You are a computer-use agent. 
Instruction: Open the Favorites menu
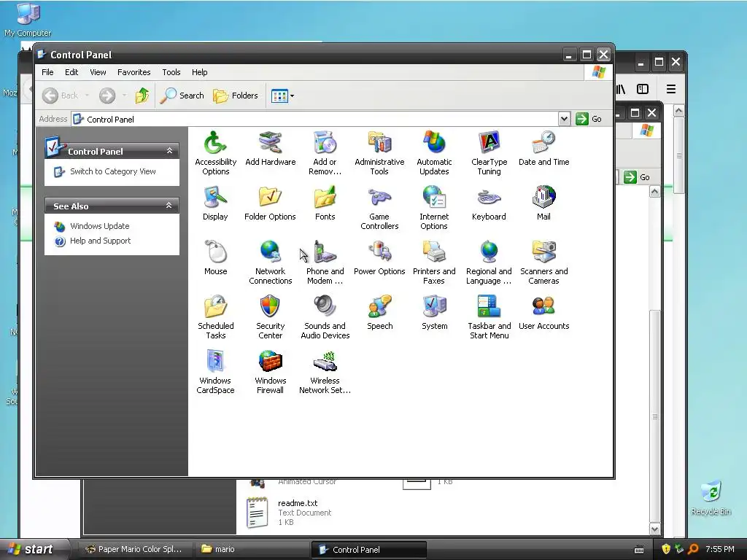(134, 72)
